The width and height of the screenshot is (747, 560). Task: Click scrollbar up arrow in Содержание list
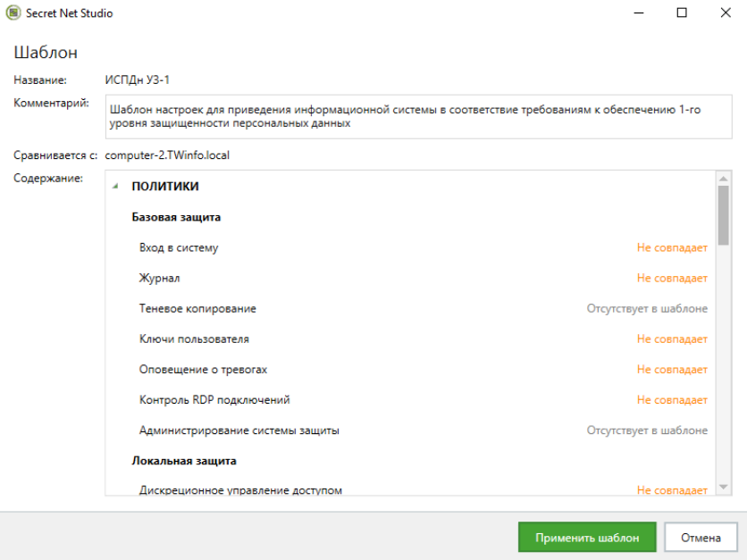[723, 179]
